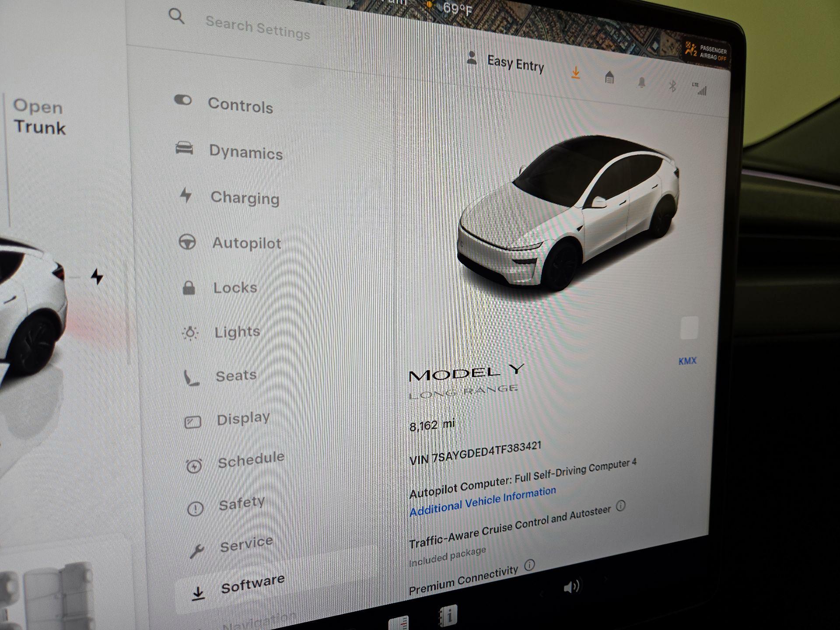Click the Charging lightning bolt icon
This screenshot has height=630, width=840.
[x=186, y=195]
